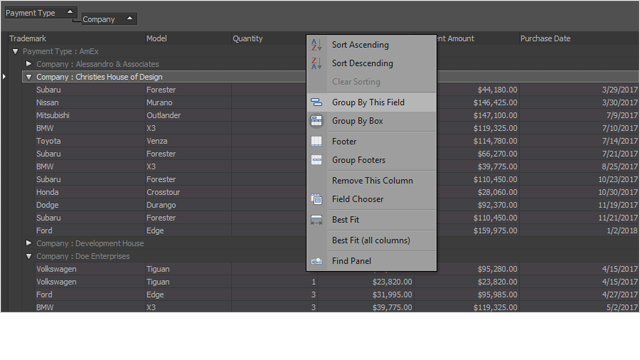Click the 1/2/2018 purchase date cell
Screen dimensions: 640x360
tap(579, 231)
